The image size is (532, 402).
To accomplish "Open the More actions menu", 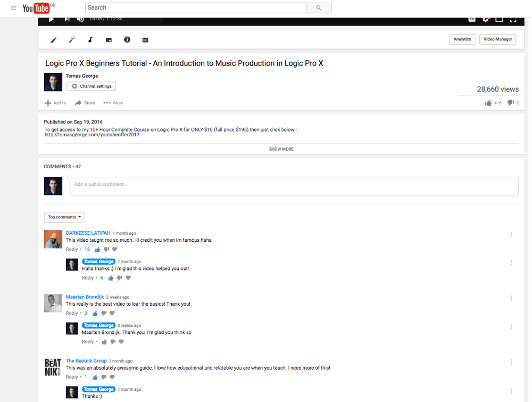I will [x=113, y=103].
